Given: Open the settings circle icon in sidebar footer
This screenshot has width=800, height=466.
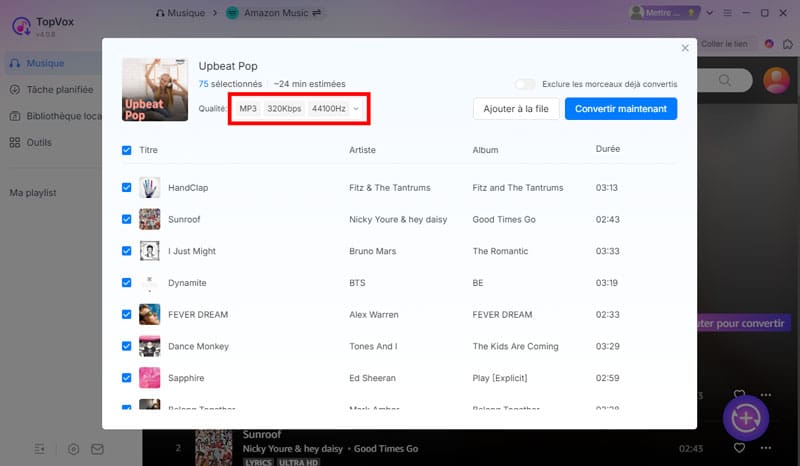Looking at the screenshot, I should coord(73,449).
